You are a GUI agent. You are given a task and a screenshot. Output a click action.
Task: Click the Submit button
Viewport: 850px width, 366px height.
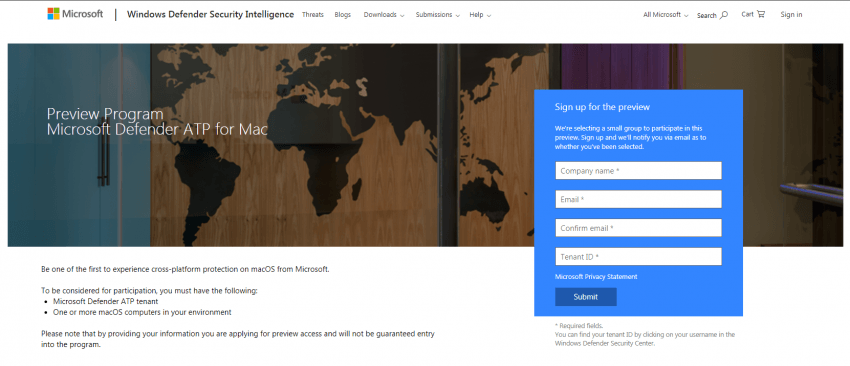click(585, 297)
